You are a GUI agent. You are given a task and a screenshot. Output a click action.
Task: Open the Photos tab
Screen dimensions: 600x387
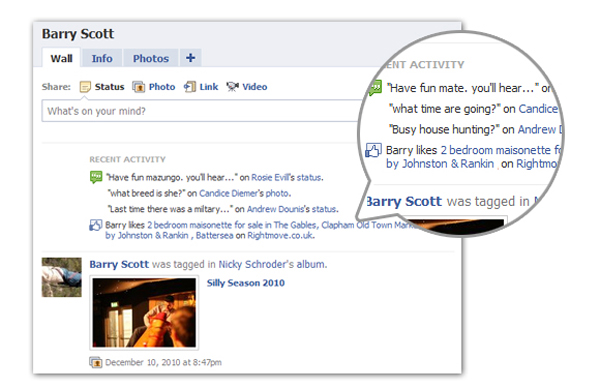pyautogui.click(x=151, y=59)
